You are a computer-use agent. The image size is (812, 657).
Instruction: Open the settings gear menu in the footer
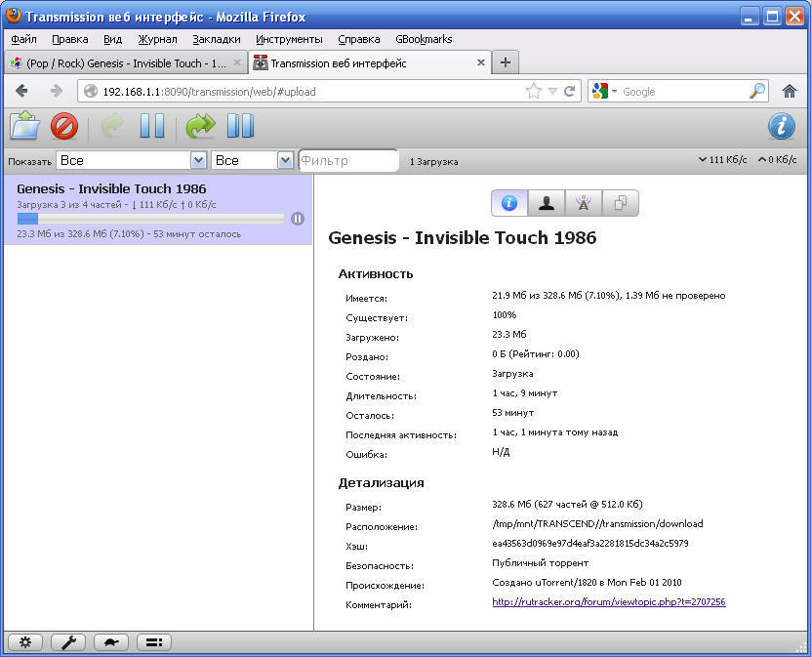(24, 642)
